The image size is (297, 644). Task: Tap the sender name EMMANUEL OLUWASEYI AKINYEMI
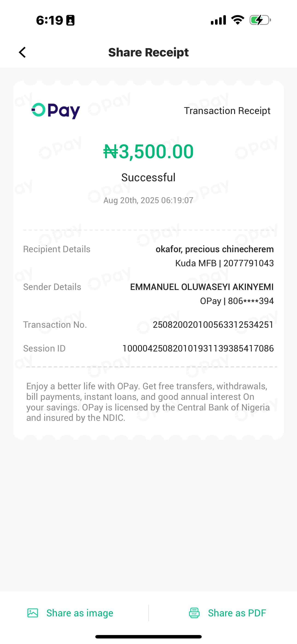pos(202,287)
